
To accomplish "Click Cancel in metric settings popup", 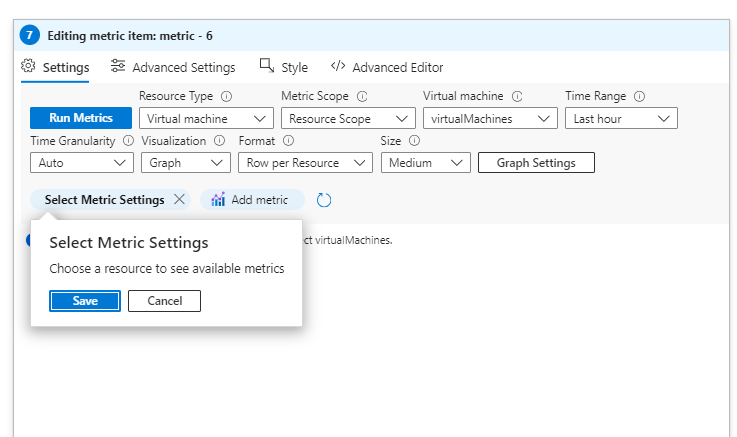I will pos(165,301).
